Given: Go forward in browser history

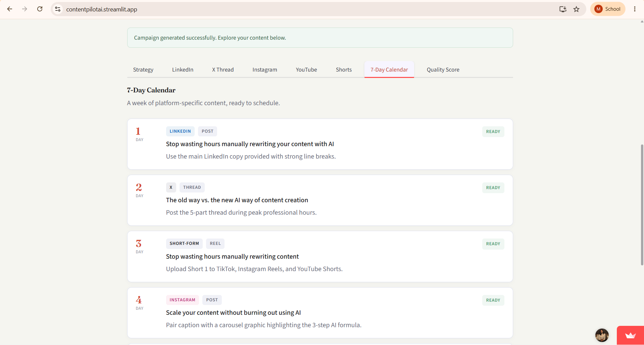Looking at the screenshot, I should click(x=24, y=9).
